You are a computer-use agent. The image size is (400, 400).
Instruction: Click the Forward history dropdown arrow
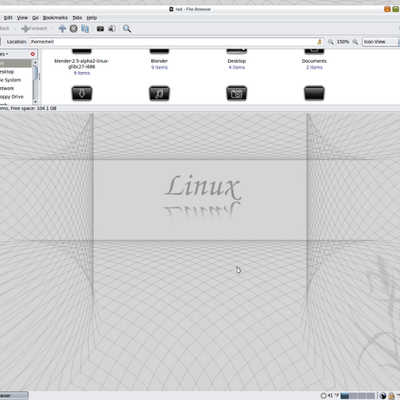[x=52, y=29]
